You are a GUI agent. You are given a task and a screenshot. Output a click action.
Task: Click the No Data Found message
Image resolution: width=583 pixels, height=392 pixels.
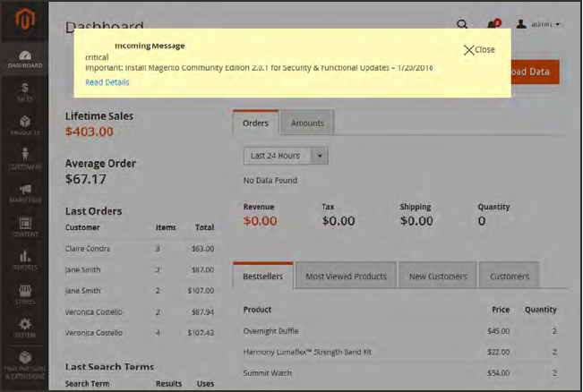pos(270,181)
